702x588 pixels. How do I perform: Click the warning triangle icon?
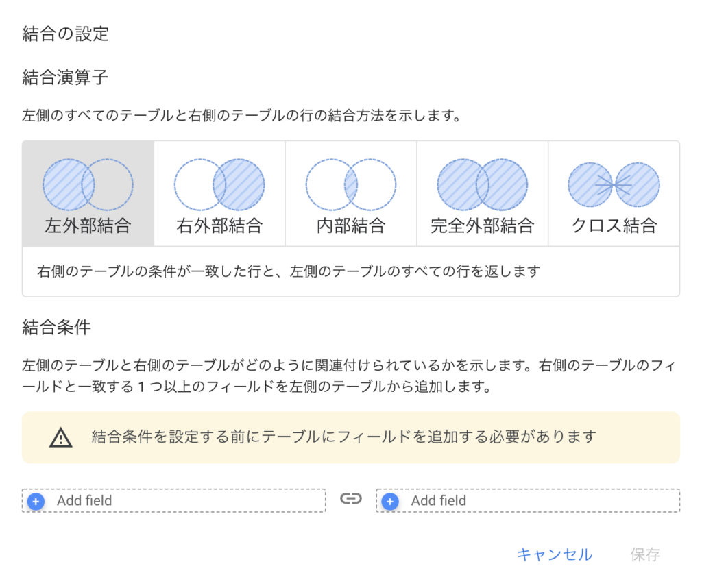pyautogui.click(x=61, y=437)
